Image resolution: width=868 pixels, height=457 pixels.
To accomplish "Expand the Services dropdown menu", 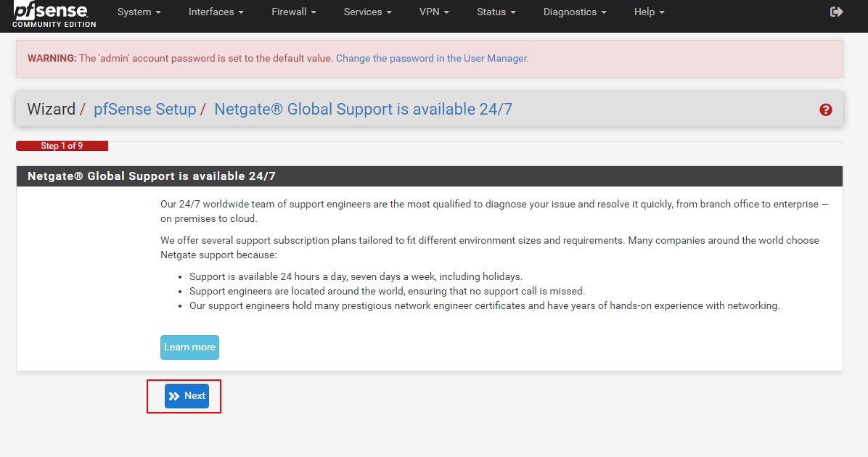I will pos(367,12).
